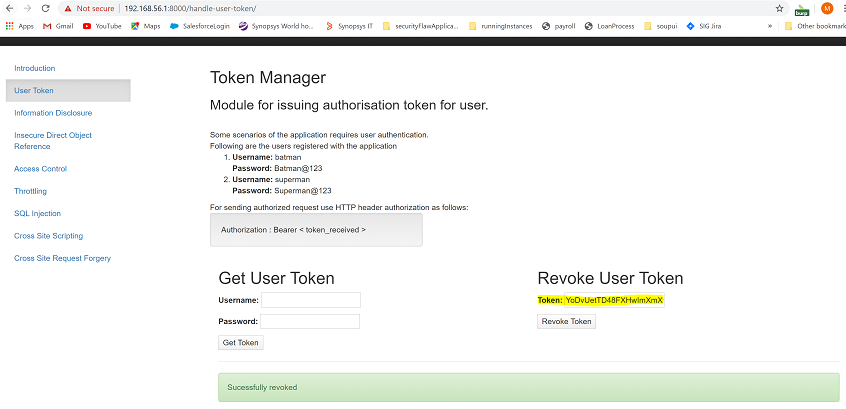Bookmark this page with star icon
Image resolution: width=846 pixels, height=409 pixels.
[779, 7]
